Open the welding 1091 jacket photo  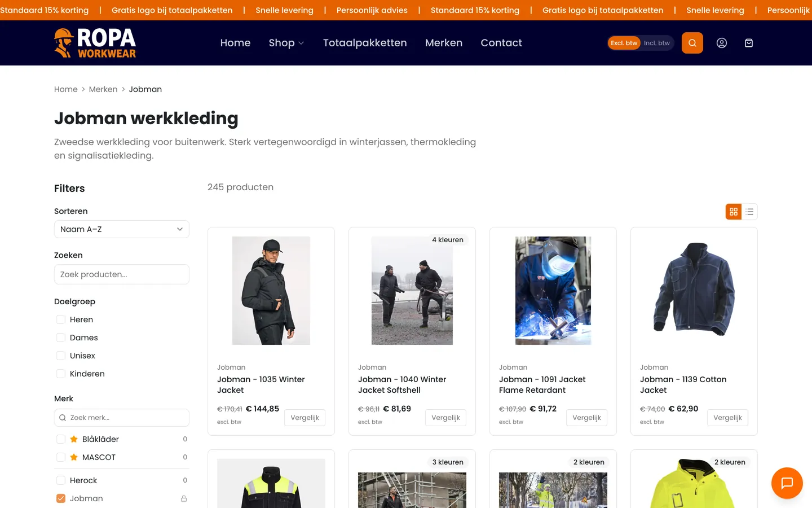tap(553, 291)
